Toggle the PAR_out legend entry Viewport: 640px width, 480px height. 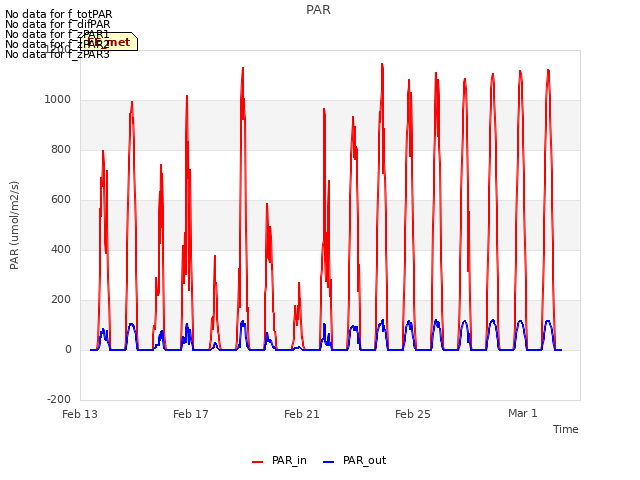[354, 460]
